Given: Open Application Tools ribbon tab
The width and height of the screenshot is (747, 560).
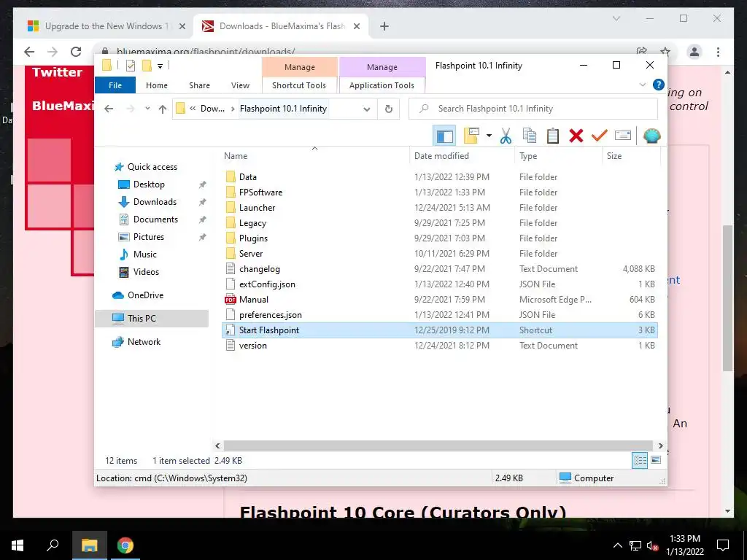Looking at the screenshot, I should coord(382,85).
